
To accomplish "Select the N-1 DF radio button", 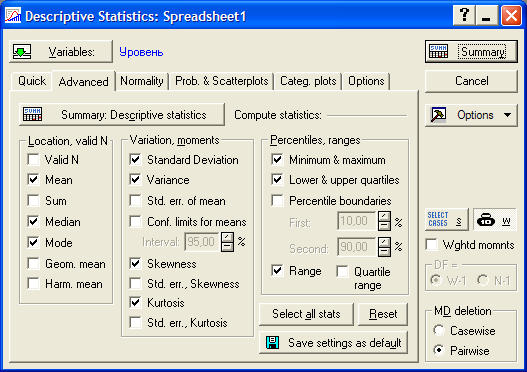I will pyautogui.click(x=483, y=280).
